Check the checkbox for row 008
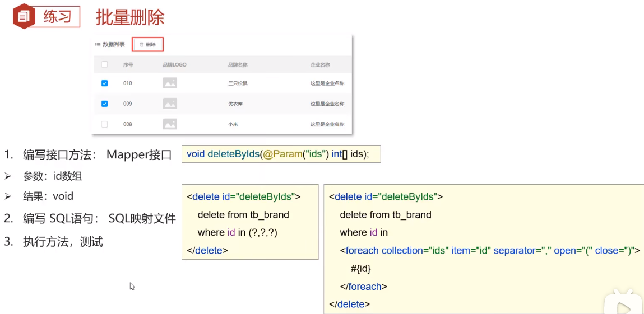Viewport: 644px width, 314px height. [104, 124]
